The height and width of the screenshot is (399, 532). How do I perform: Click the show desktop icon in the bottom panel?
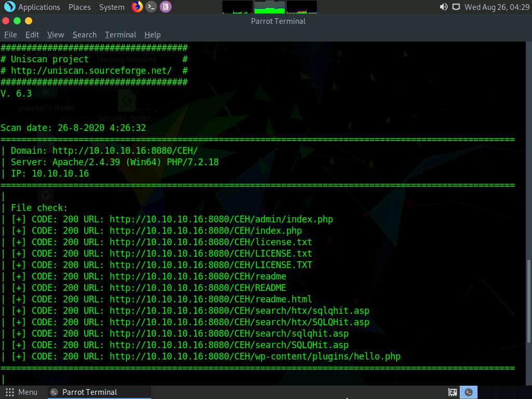coord(453,392)
